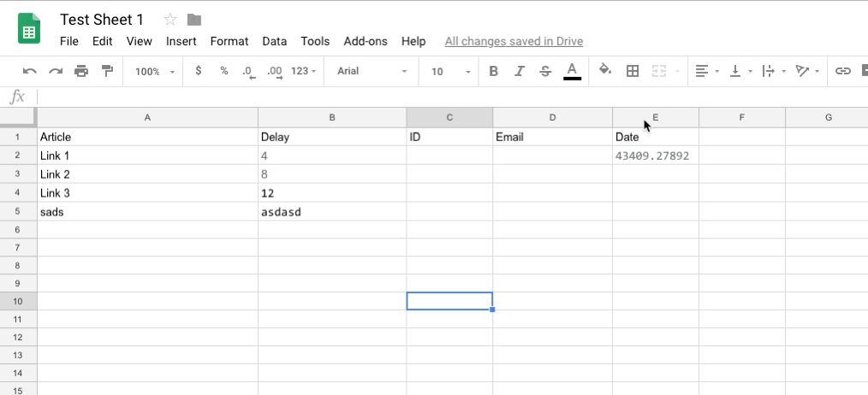The image size is (868, 395).
Task: Select the paint format roller
Action: 107,71
